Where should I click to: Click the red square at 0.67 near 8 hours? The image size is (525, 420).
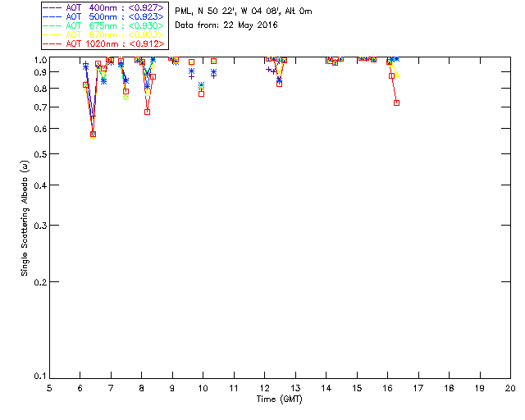pyautogui.click(x=147, y=112)
